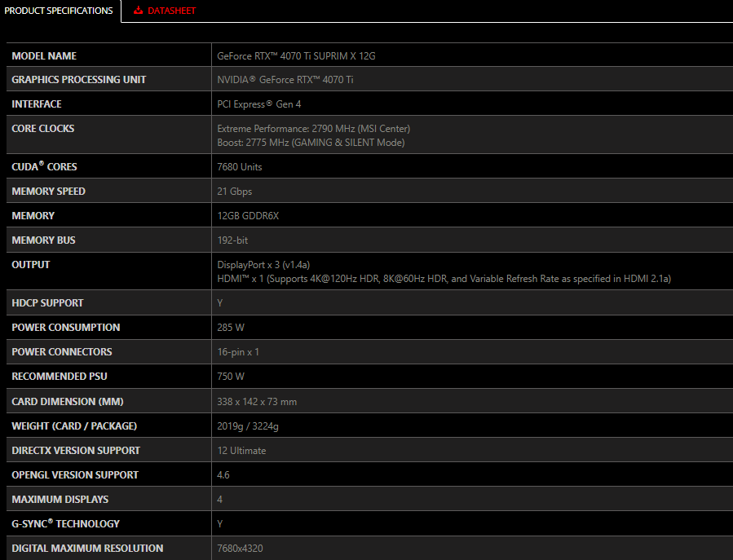Select the CUDA CORES label
The width and height of the screenshot is (733, 560).
coord(44,166)
